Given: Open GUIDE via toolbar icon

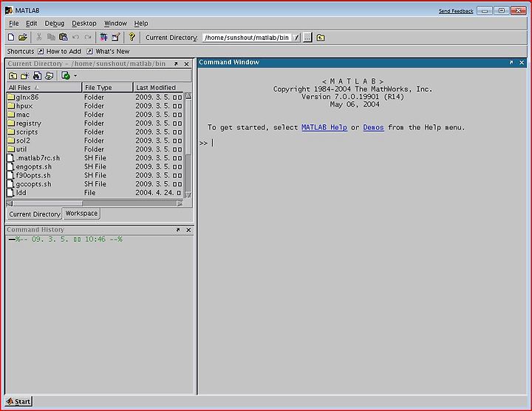Looking at the screenshot, I should [116, 37].
